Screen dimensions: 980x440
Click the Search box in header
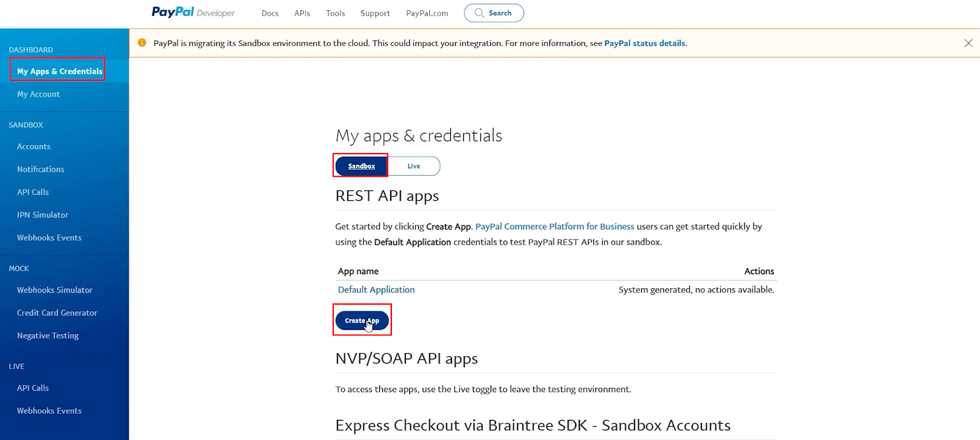point(494,13)
